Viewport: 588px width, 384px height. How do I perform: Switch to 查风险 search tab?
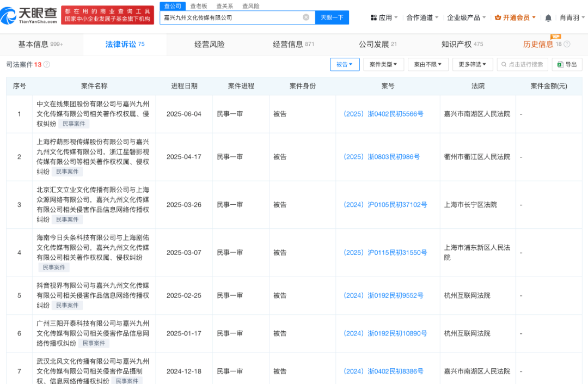250,6
